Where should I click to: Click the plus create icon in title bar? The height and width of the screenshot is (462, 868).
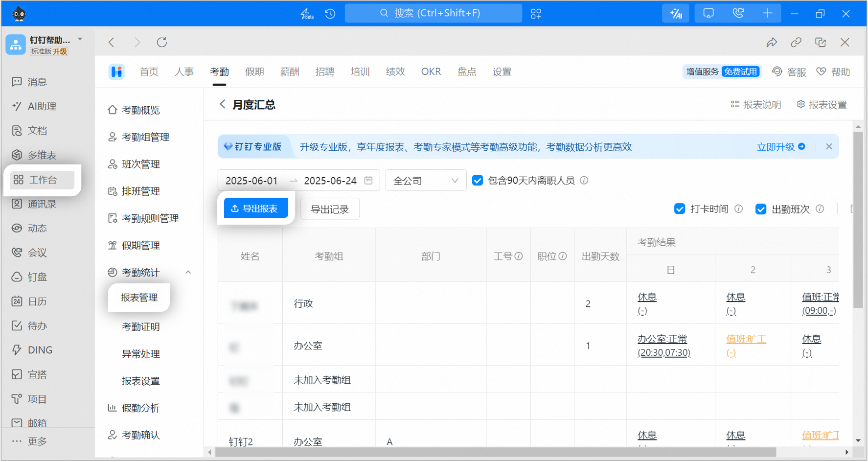768,14
